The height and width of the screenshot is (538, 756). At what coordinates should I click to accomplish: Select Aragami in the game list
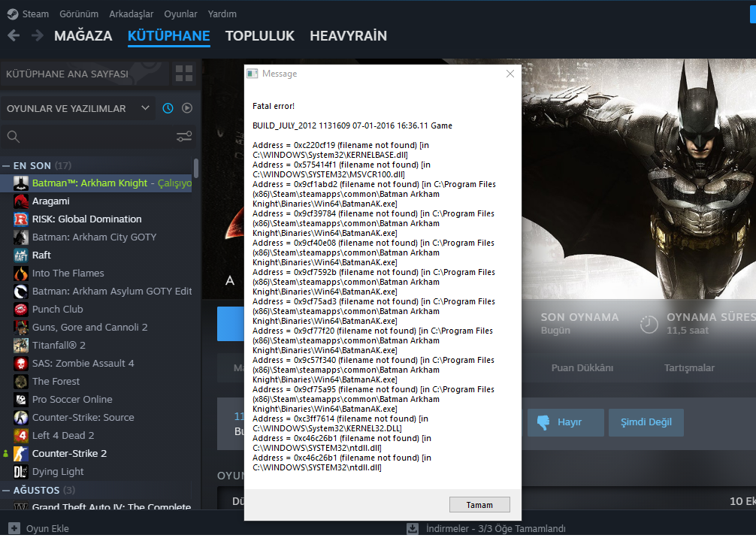(x=96, y=201)
